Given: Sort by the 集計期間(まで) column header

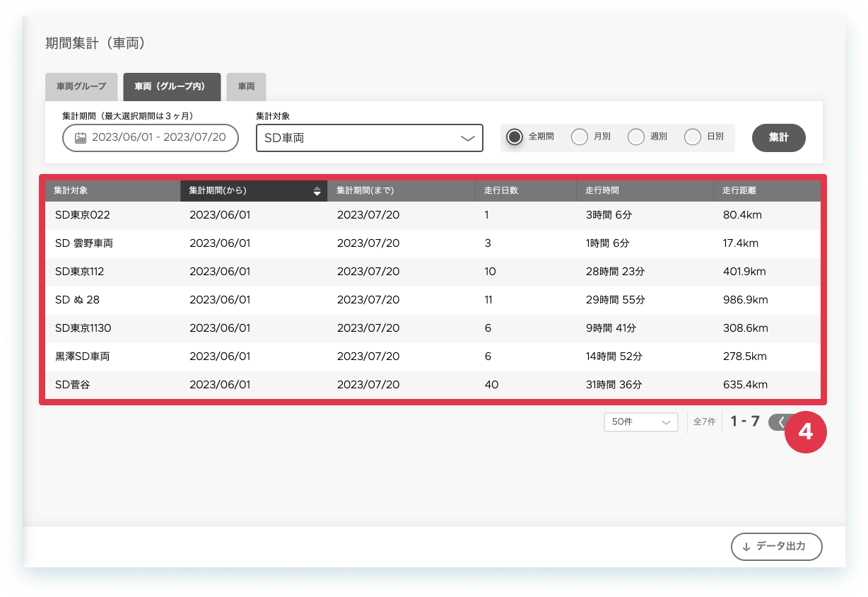Looking at the screenshot, I should (401, 191).
